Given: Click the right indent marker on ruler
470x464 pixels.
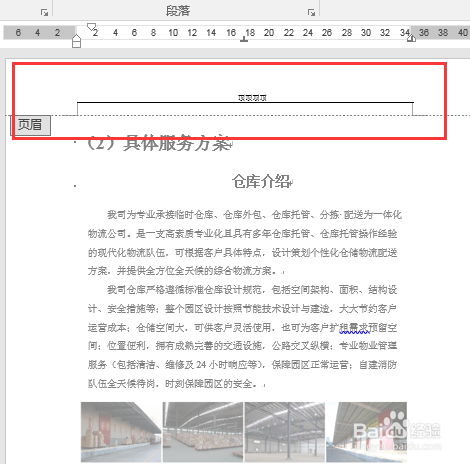Looking at the screenshot, I should tap(411, 38).
